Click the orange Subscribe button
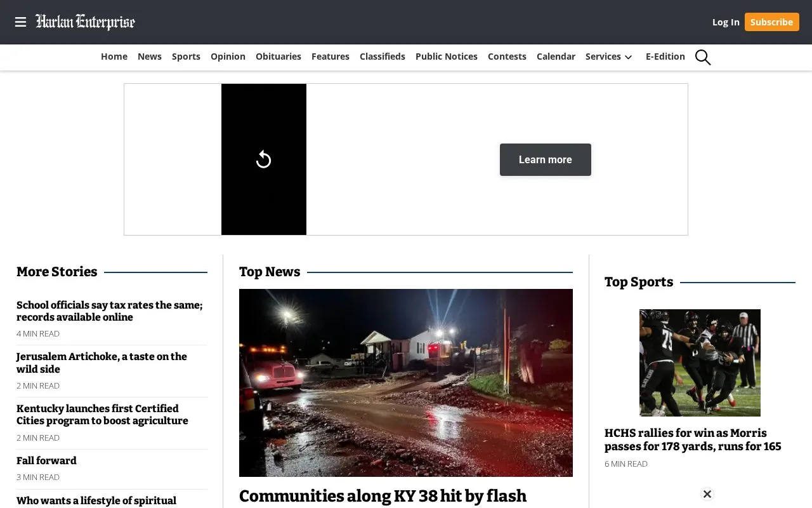The height and width of the screenshot is (508, 812). 771,22
